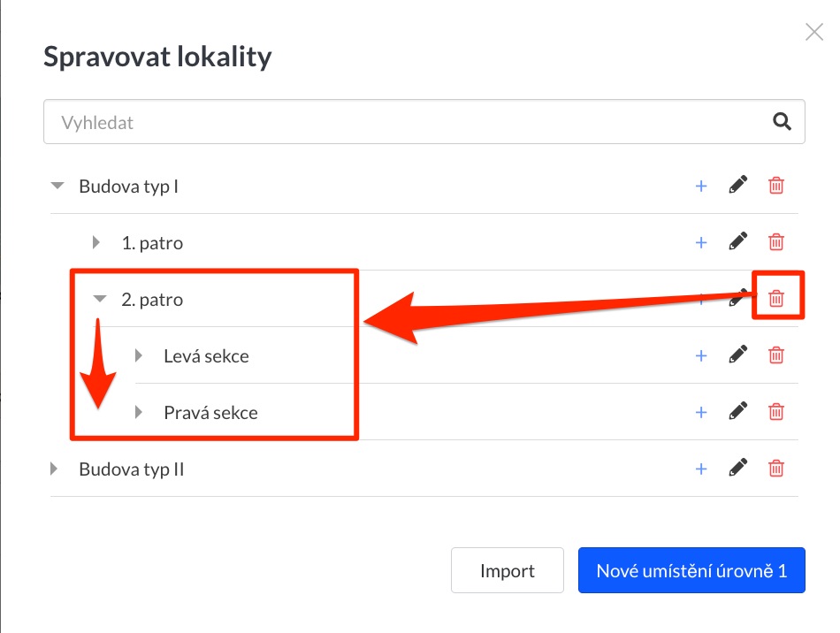Expand the Budova typ II node

coord(53,469)
